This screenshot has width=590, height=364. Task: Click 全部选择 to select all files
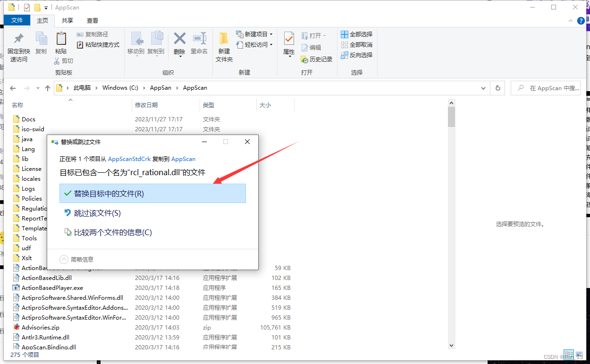click(x=356, y=34)
